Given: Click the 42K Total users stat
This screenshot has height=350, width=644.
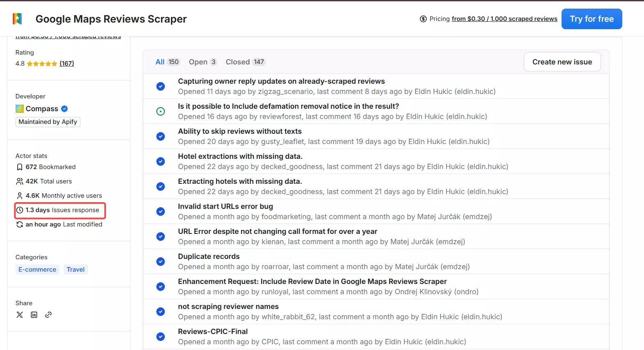Looking at the screenshot, I should pos(49,181).
